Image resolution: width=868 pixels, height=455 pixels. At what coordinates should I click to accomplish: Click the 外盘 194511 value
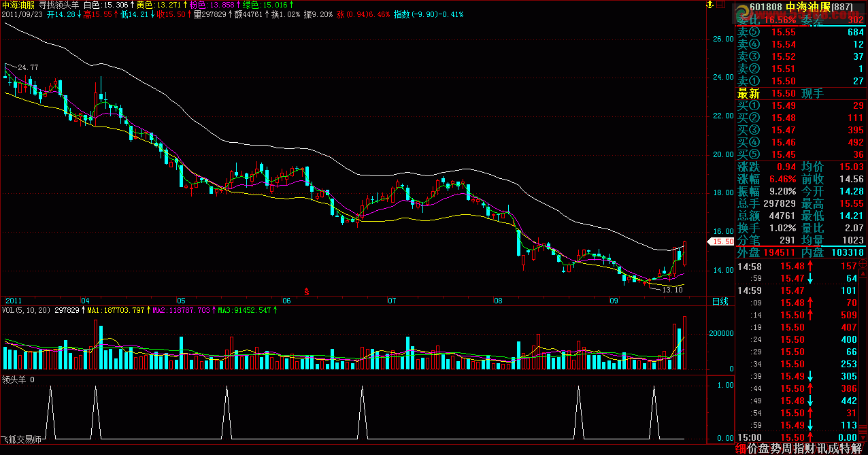pyautogui.click(x=780, y=252)
